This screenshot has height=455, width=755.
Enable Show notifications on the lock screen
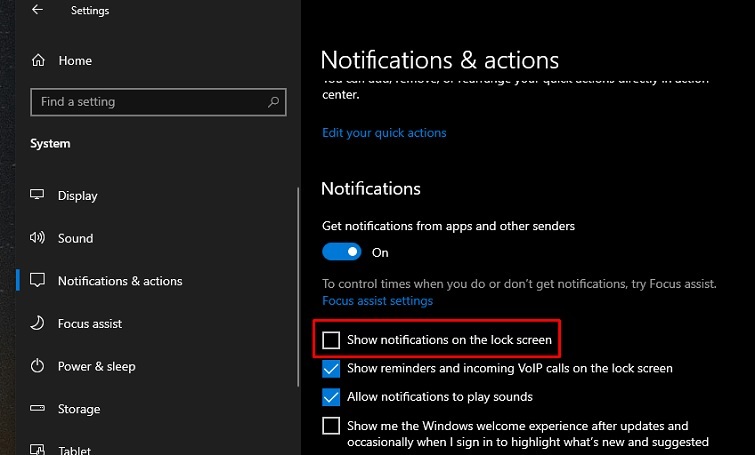tap(331, 340)
